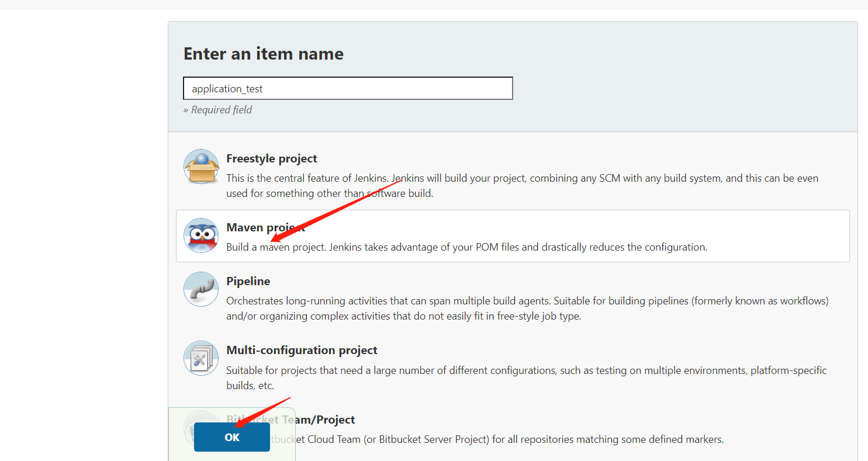The width and height of the screenshot is (868, 461).
Task: Click the Maven POM files description
Action: (x=466, y=247)
